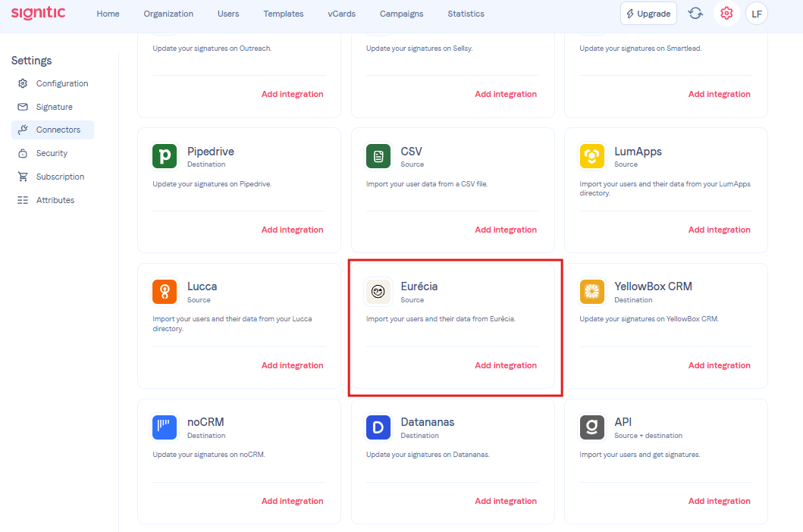View the Statistics page
Screen dimensions: 803x532
click(x=466, y=14)
